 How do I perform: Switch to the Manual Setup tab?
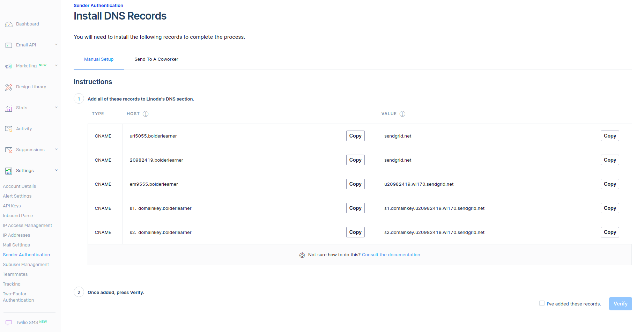99,59
